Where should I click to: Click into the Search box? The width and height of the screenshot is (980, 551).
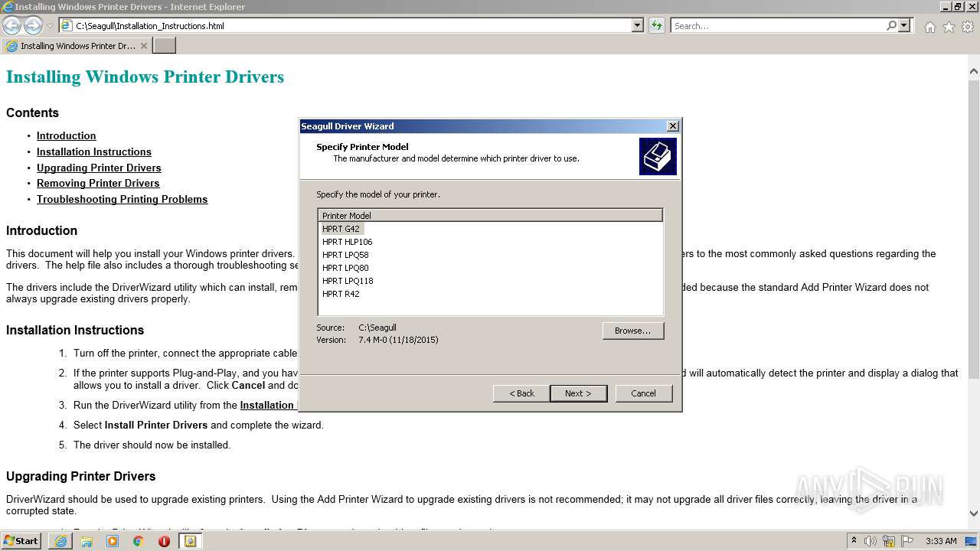click(x=778, y=25)
